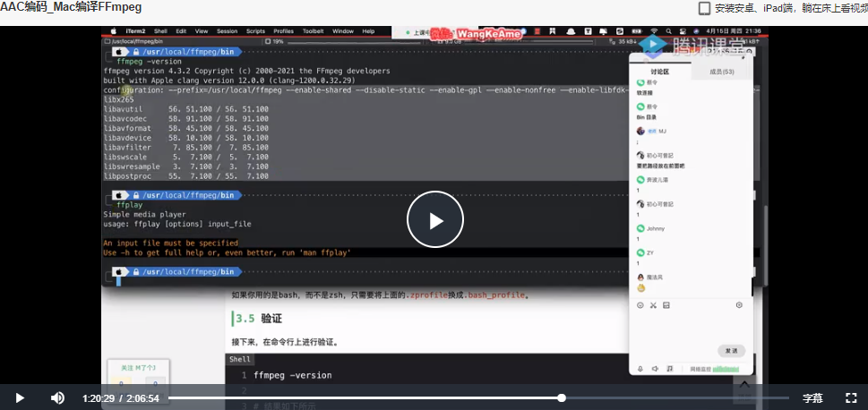Click the 发送 send button
The image size is (868, 410).
click(731, 351)
